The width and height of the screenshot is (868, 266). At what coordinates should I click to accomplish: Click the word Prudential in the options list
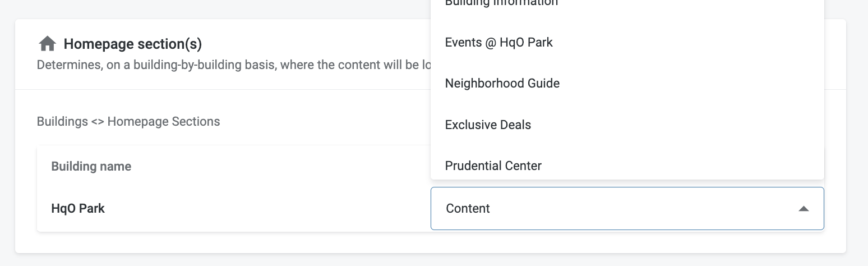473,166
